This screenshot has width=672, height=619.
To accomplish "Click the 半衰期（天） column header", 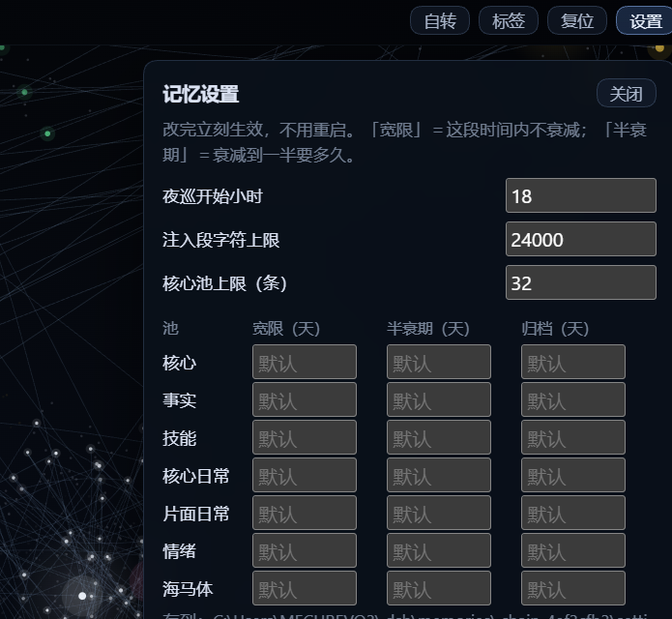I will tap(428, 329).
